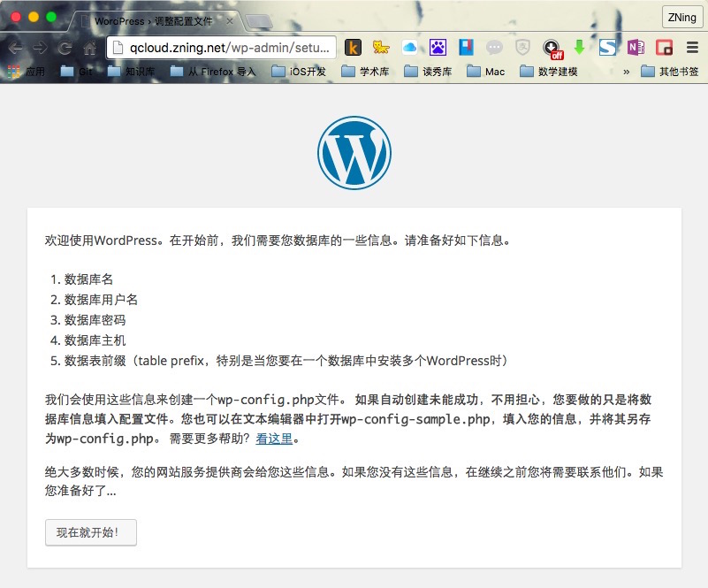The width and height of the screenshot is (708, 588).
Task: Expand hidden bookmarks with the » chevron
Action: [627, 72]
